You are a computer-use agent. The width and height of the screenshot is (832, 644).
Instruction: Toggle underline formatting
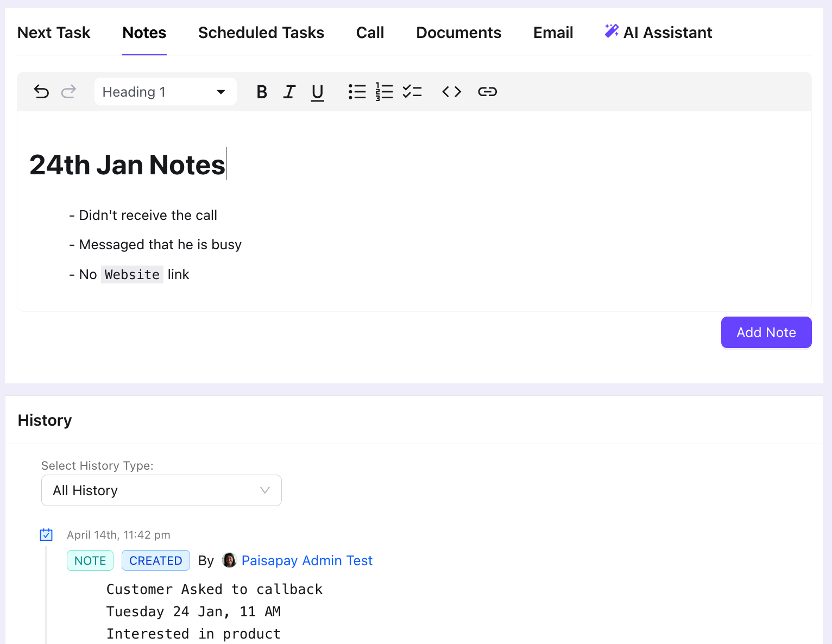(318, 92)
